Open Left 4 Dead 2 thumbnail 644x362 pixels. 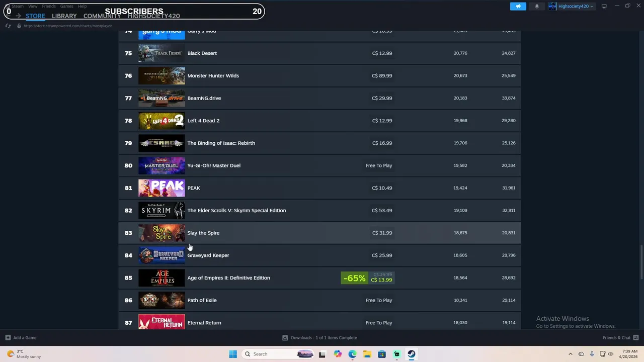point(162,121)
